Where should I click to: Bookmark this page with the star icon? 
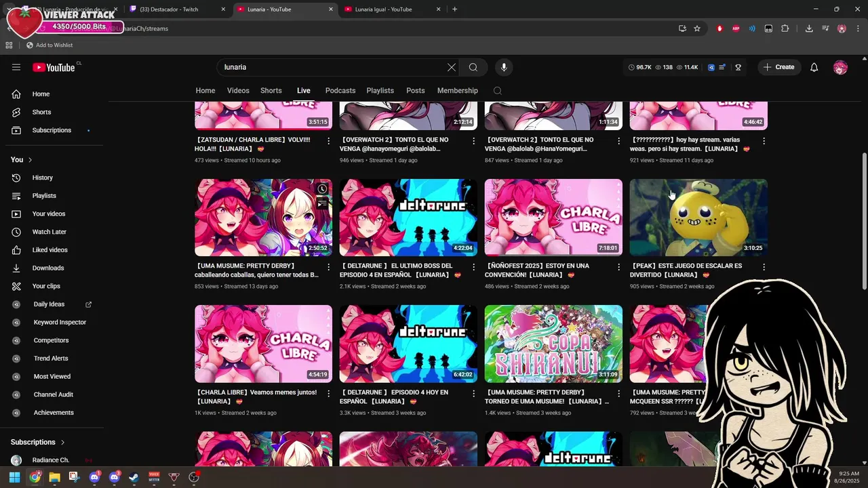coord(696,28)
